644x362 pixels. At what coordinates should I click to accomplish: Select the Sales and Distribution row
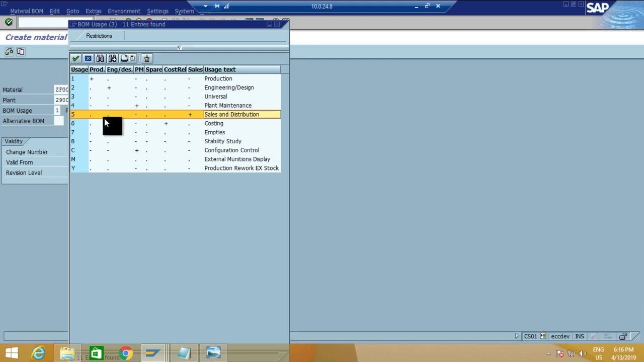(x=175, y=115)
